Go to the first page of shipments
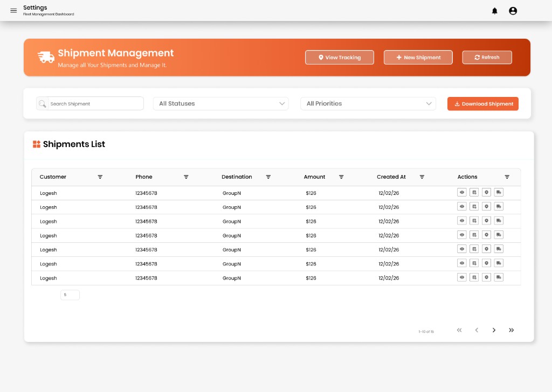This screenshot has height=392, width=552. point(459,330)
